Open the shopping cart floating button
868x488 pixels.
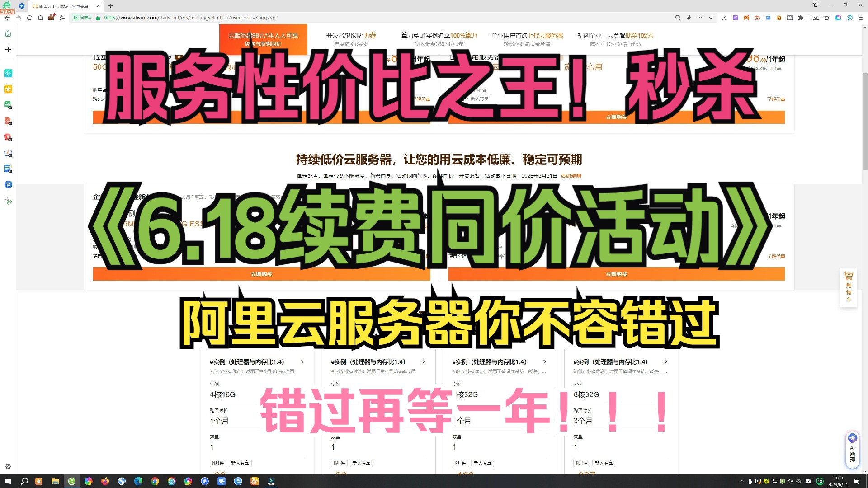pyautogui.click(x=849, y=287)
